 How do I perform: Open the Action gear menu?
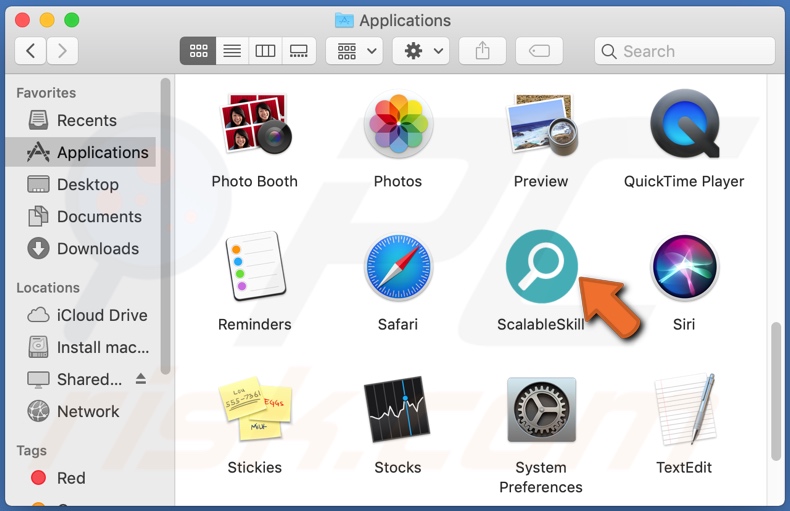[421, 51]
